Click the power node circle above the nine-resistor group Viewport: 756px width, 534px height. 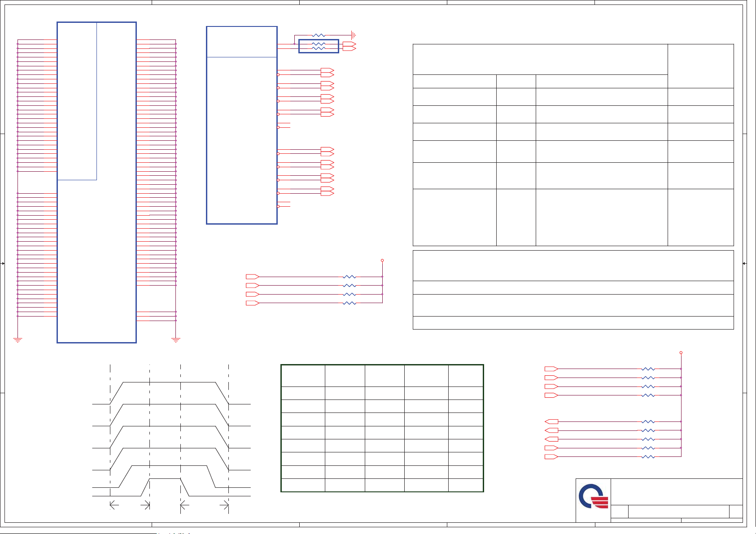pos(681,353)
